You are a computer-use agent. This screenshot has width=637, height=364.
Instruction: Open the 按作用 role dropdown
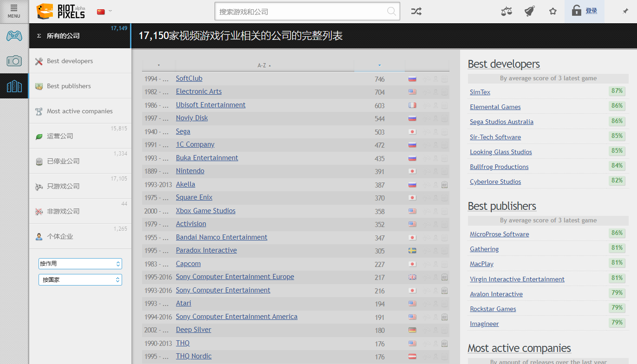click(x=80, y=264)
